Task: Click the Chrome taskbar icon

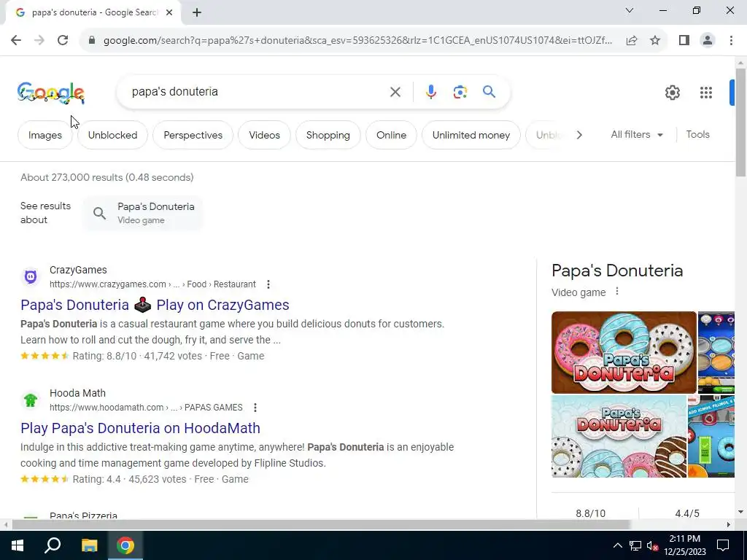Action: (125, 545)
